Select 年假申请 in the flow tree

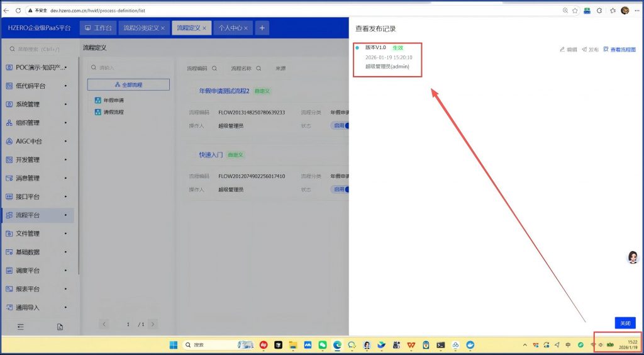(113, 100)
